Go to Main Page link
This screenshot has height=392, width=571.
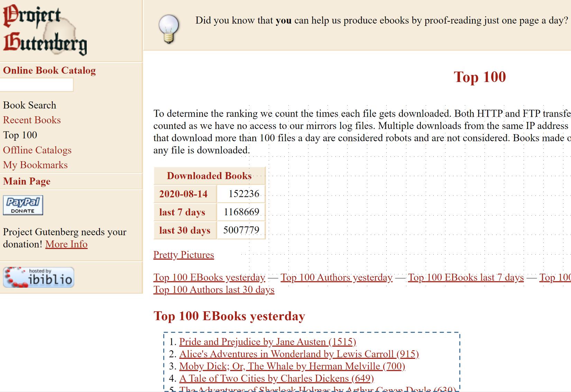coord(27,181)
